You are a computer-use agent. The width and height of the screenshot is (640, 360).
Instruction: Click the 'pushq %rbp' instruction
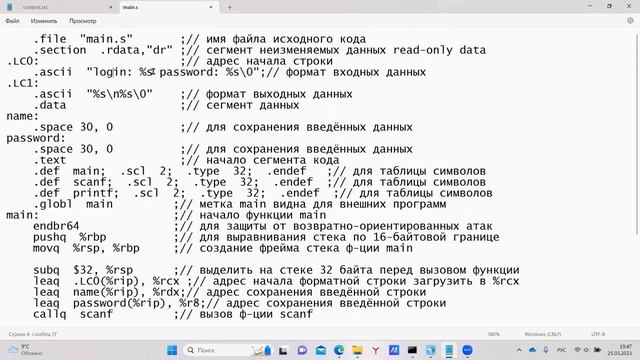point(69,238)
